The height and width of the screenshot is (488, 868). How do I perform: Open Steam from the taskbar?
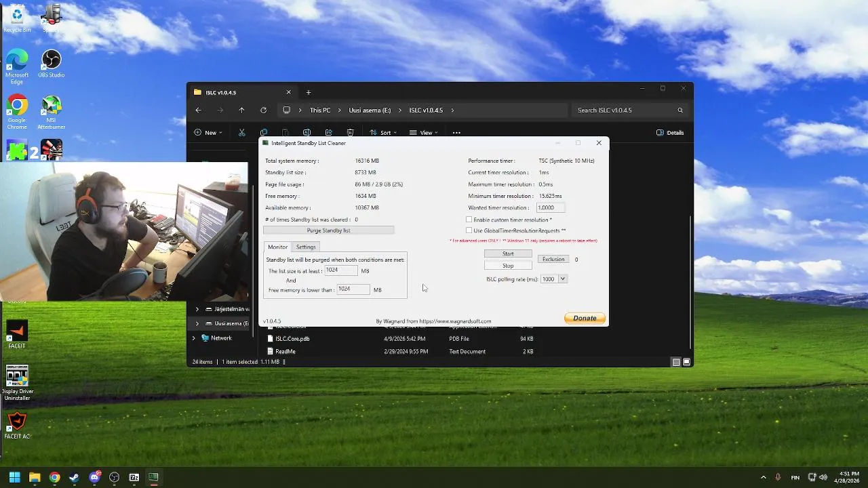click(x=74, y=477)
